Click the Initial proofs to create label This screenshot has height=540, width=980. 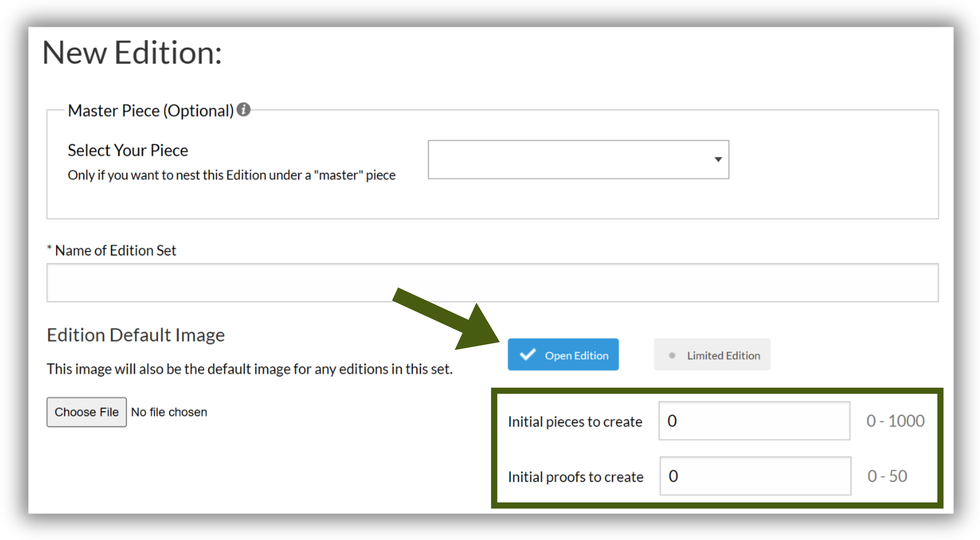click(576, 477)
